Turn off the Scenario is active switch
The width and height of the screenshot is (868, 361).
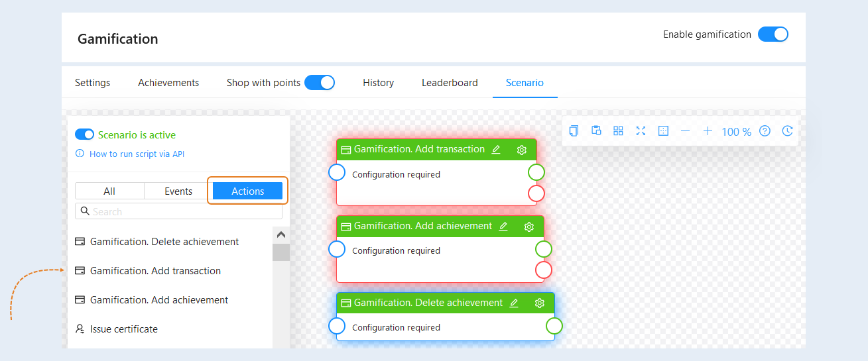(x=84, y=134)
